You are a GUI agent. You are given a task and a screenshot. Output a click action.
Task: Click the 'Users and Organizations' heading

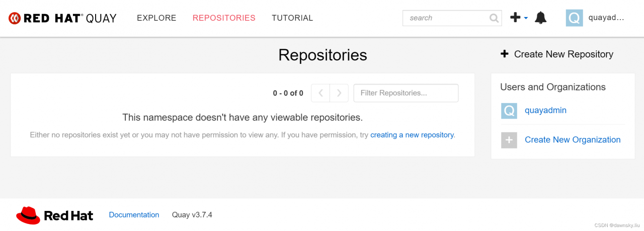tap(553, 87)
